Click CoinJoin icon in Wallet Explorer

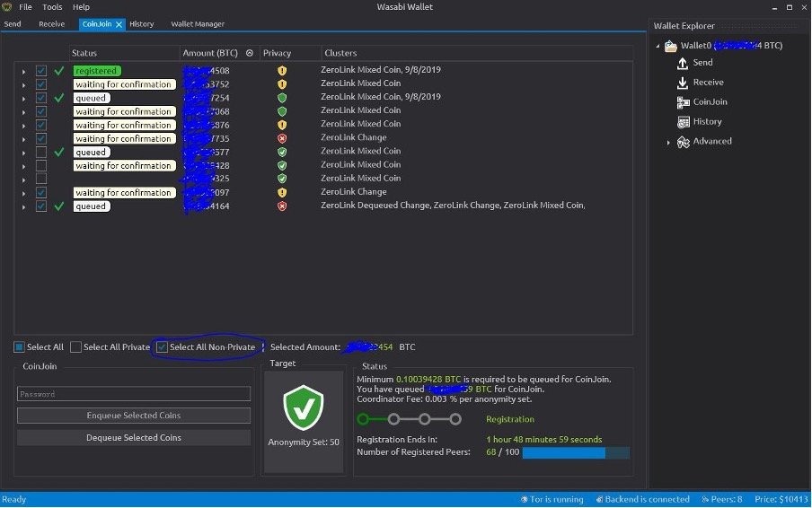[683, 102]
